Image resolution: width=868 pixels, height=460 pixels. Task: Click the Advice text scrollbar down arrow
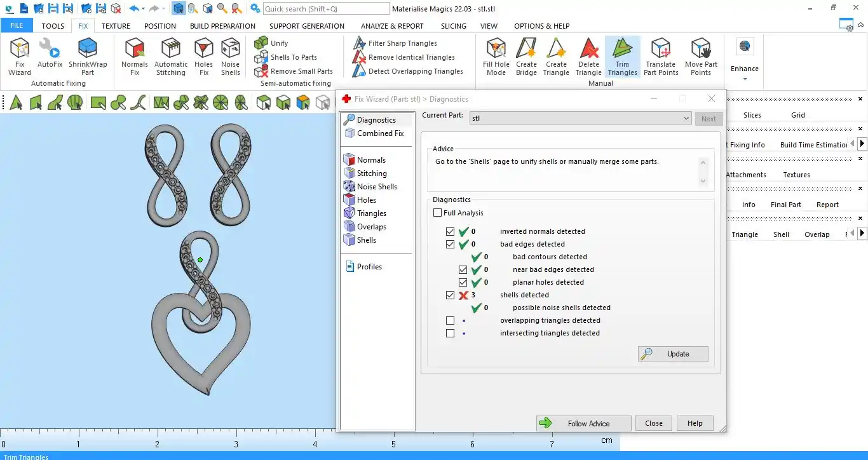[703, 181]
